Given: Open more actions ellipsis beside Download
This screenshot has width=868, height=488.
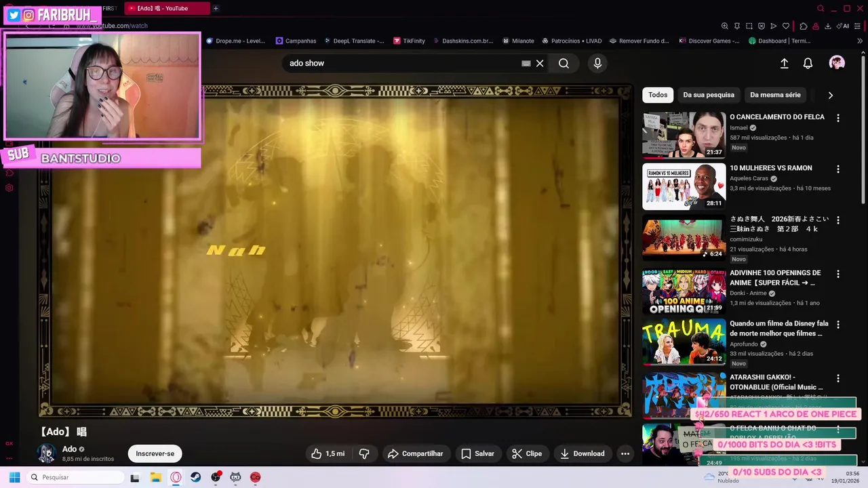Looking at the screenshot, I should (625, 453).
